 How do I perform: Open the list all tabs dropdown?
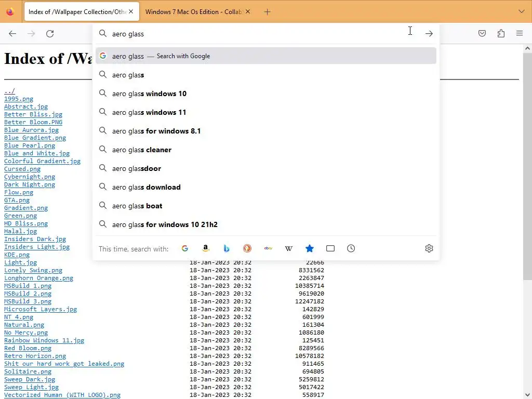(522, 11)
